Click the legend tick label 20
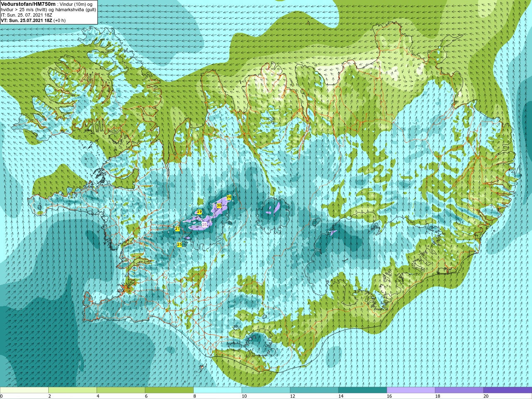The width and height of the screenshot is (532, 399). pyautogui.click(x=486, y=396)
